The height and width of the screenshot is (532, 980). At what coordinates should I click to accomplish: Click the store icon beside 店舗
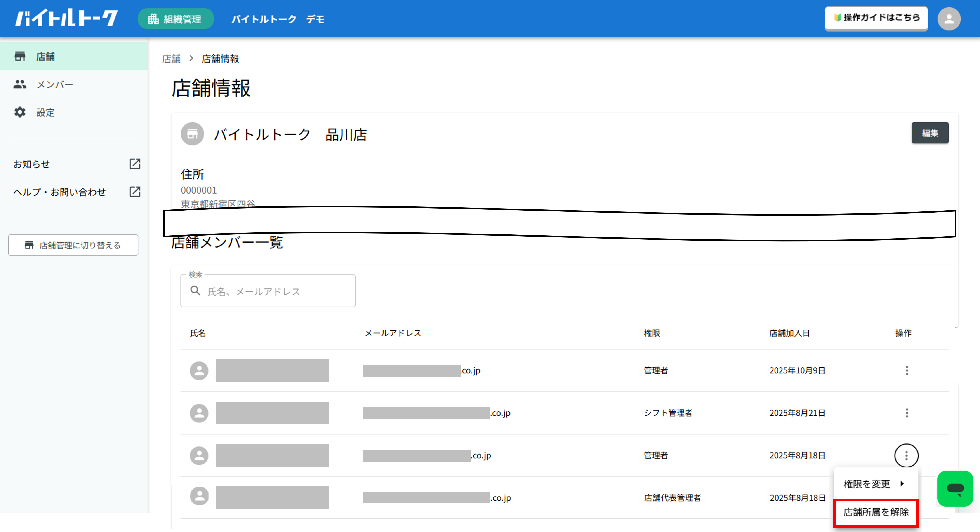point(20,56)
